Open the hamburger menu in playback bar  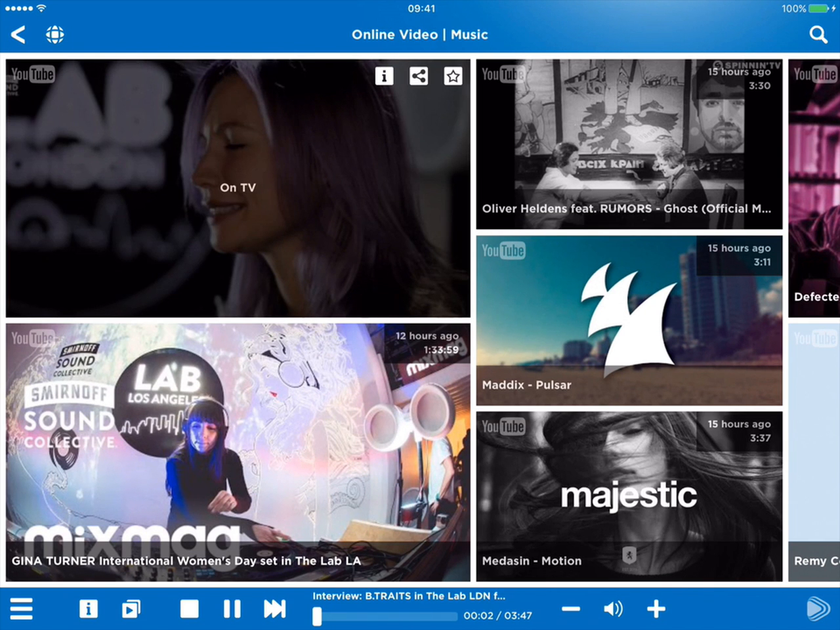pos(22,609)
